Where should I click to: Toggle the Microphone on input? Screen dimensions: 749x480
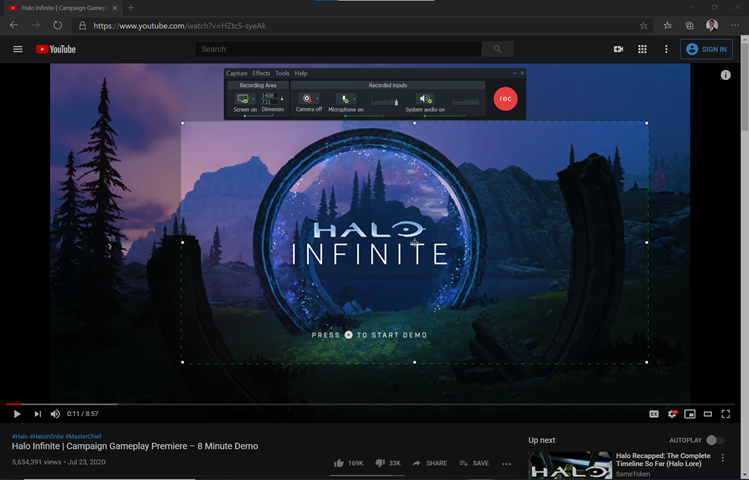tap(345, 99)
